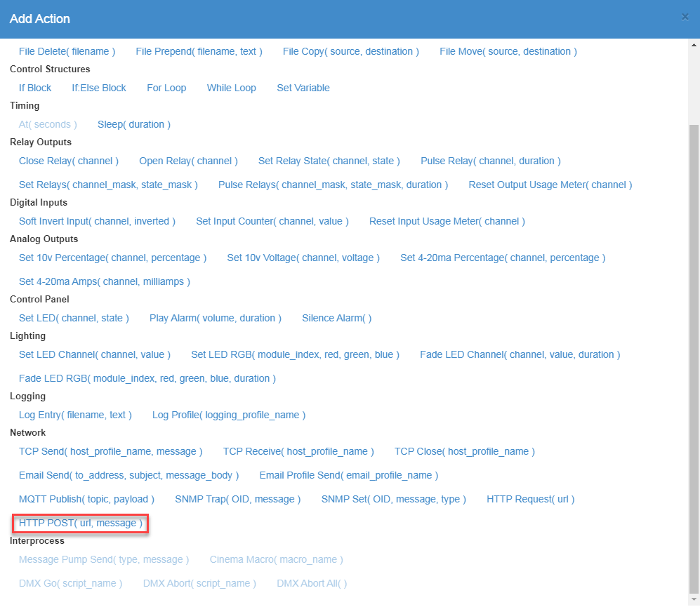Choose File Prepend( filename, text ) action
Viewport: 700px width, 607px height.
(199, 52)
